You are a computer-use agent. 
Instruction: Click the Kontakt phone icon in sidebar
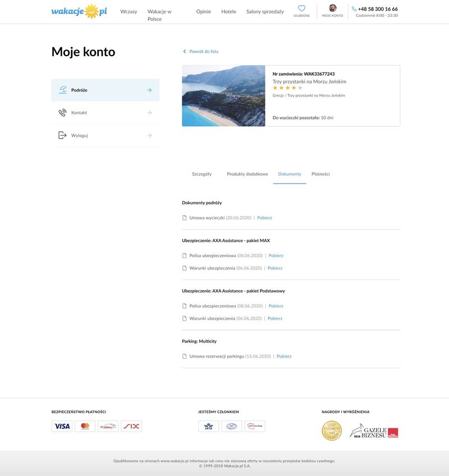pyautogui.click(x=62, y=113)
